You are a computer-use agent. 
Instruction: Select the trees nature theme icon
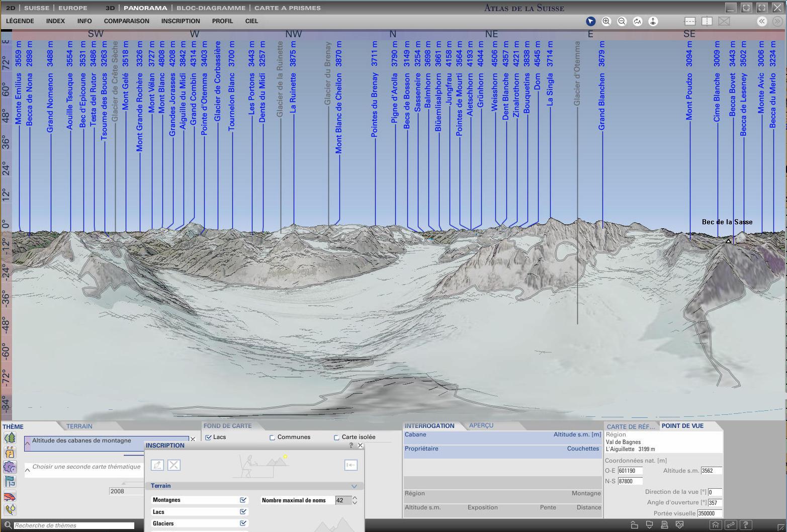click(10, 438)
